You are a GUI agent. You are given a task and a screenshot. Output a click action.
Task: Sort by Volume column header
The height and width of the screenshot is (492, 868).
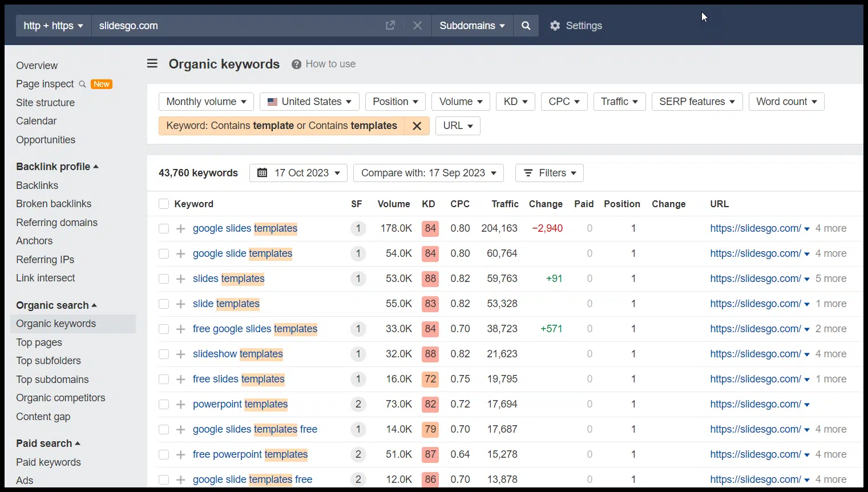pos(394,204)
